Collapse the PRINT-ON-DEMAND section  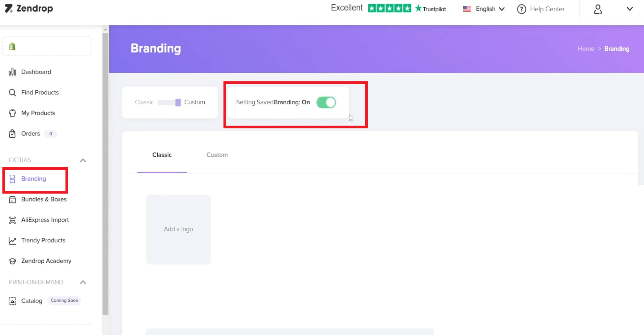tap(83, 282)
